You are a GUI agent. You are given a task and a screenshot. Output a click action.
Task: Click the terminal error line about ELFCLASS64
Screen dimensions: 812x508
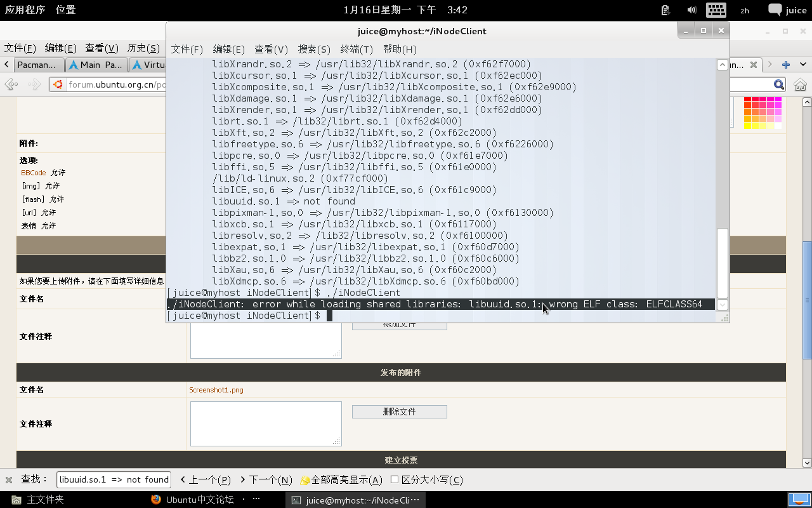(x=441, y=304)
